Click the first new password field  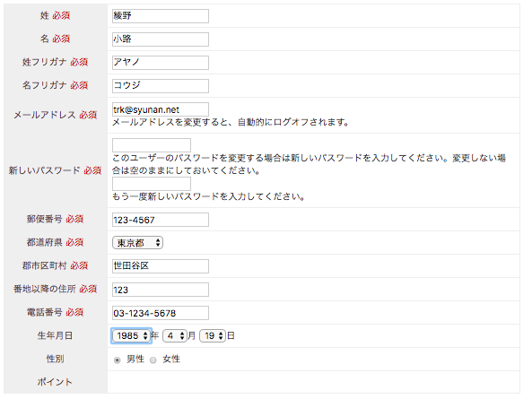tap(152, 145)
